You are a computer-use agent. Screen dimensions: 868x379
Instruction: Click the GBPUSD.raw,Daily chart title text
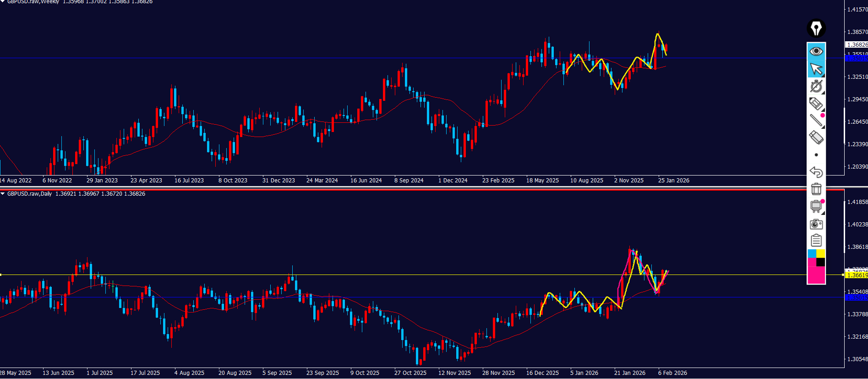coord(30,194)
